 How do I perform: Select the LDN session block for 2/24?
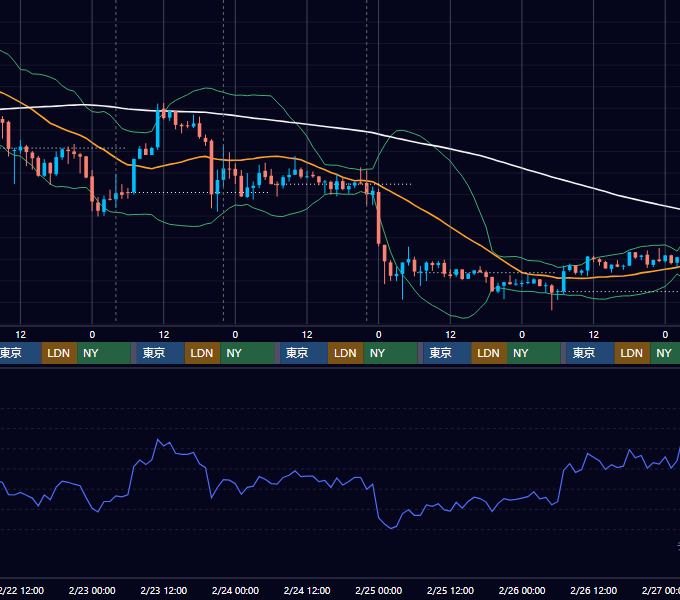click(346, 353)
